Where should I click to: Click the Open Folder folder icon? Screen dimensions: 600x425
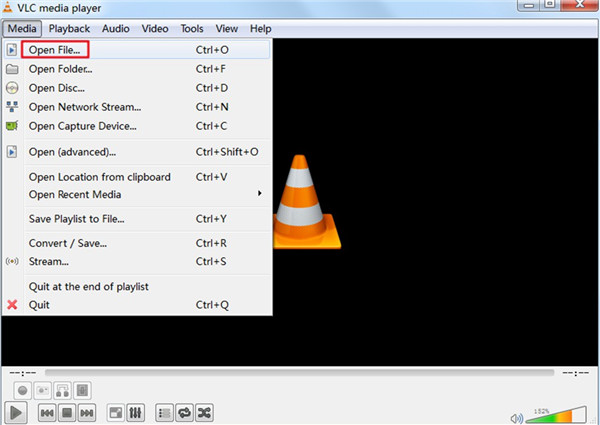point(12,69)
